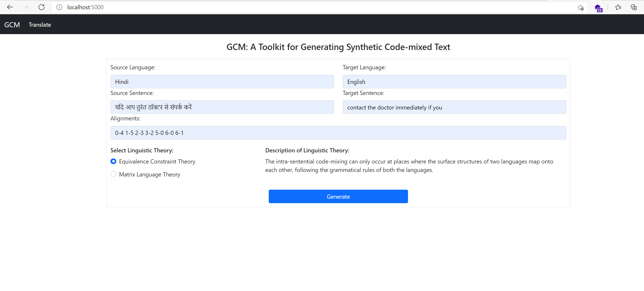Focus the Source Sentence input field
The image size is (644, 291).
[x=222, y=107]
